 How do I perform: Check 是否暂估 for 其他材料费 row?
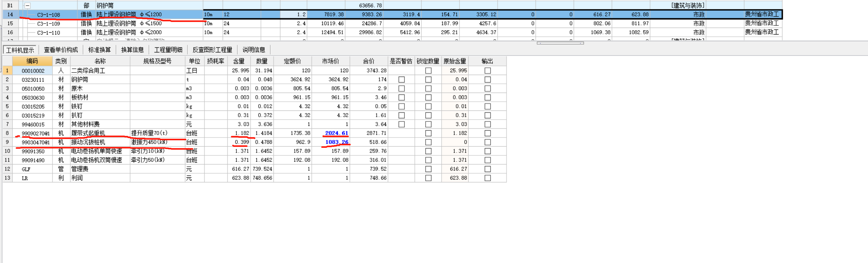tap(401, 124)
